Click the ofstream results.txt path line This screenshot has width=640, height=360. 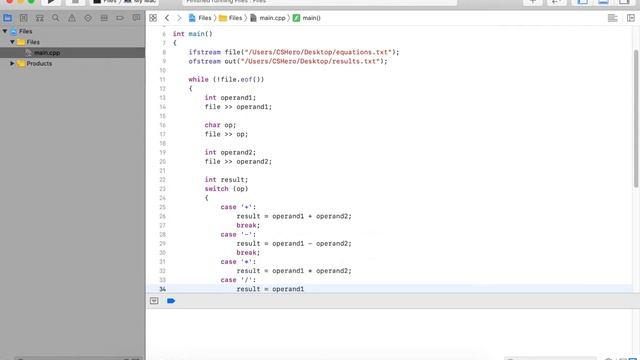pos(288,61)
